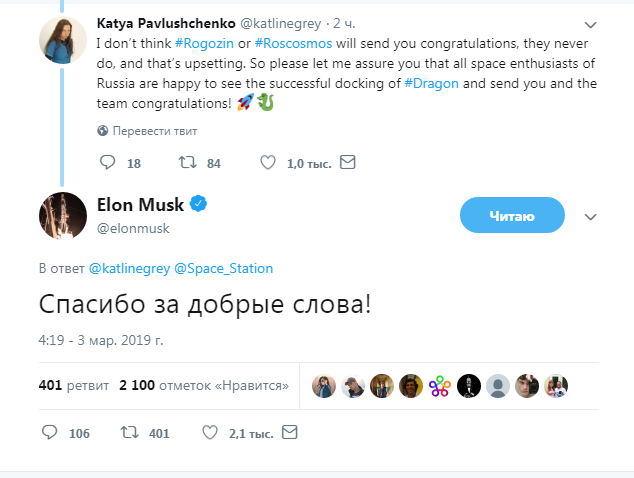Show 2 100 отметок «Нравится» list

[203, 385]
